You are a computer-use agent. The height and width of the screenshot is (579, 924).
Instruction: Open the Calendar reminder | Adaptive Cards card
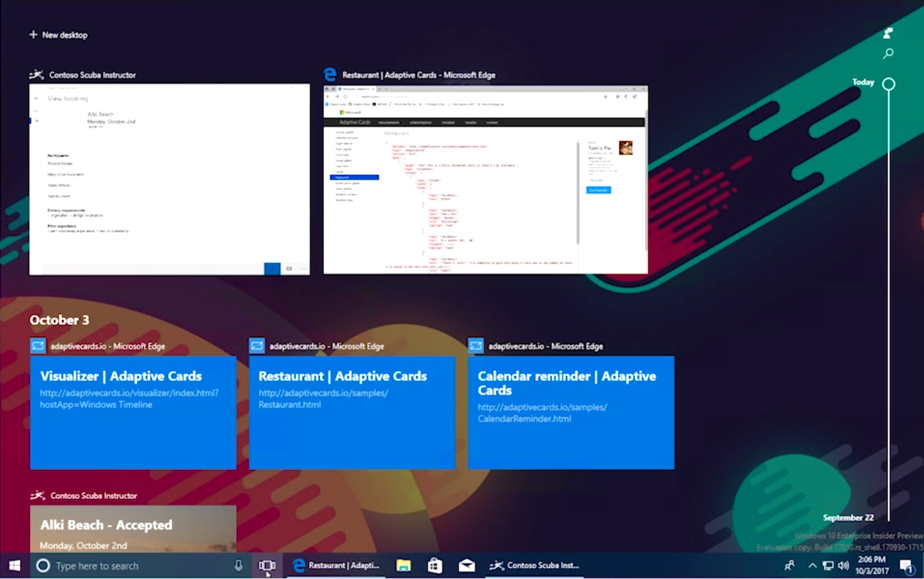coord(571,413)
